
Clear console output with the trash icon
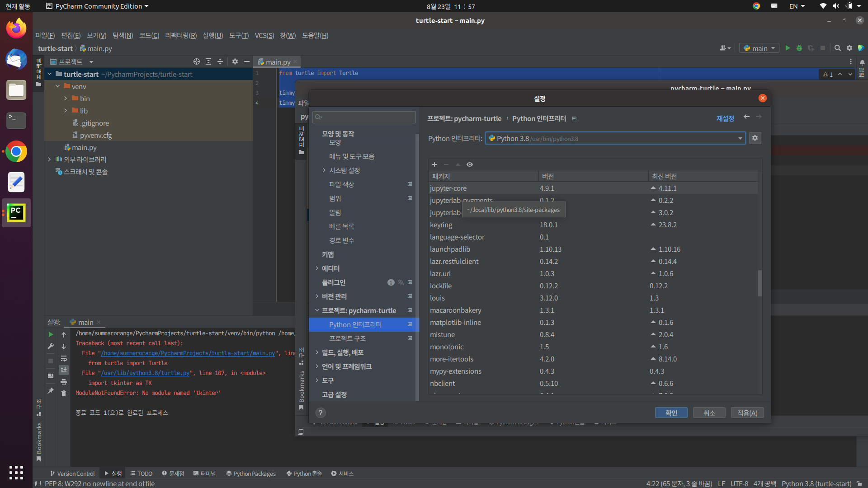(64, 394)
